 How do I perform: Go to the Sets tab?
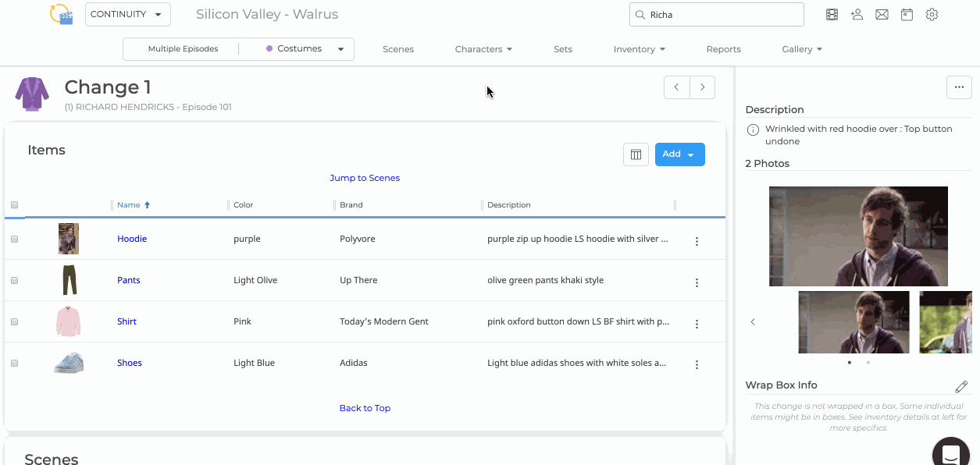pyautogui.click(x=563, y=49)
